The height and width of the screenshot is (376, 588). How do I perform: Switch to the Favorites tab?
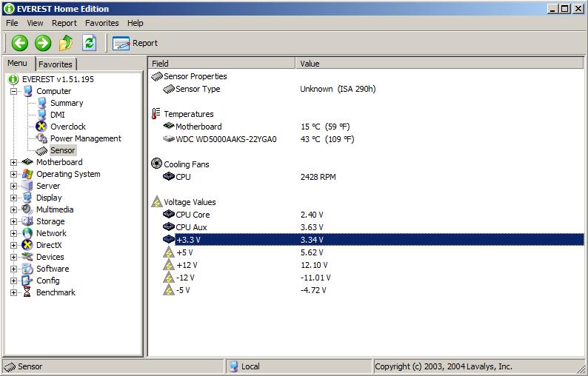pyautogui.click(x=56, y=64)
